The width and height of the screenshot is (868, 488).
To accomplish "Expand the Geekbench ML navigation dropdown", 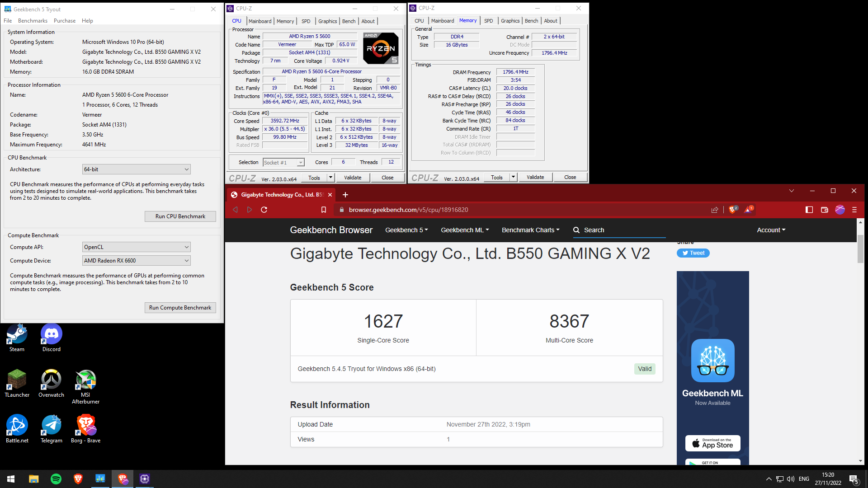I will (465, 230).
